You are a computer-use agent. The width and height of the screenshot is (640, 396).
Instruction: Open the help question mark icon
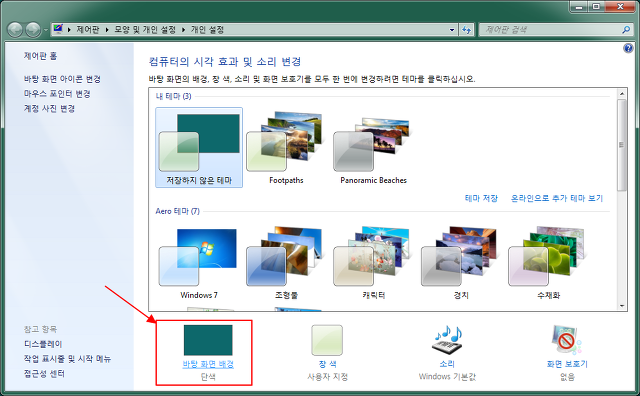628,48
